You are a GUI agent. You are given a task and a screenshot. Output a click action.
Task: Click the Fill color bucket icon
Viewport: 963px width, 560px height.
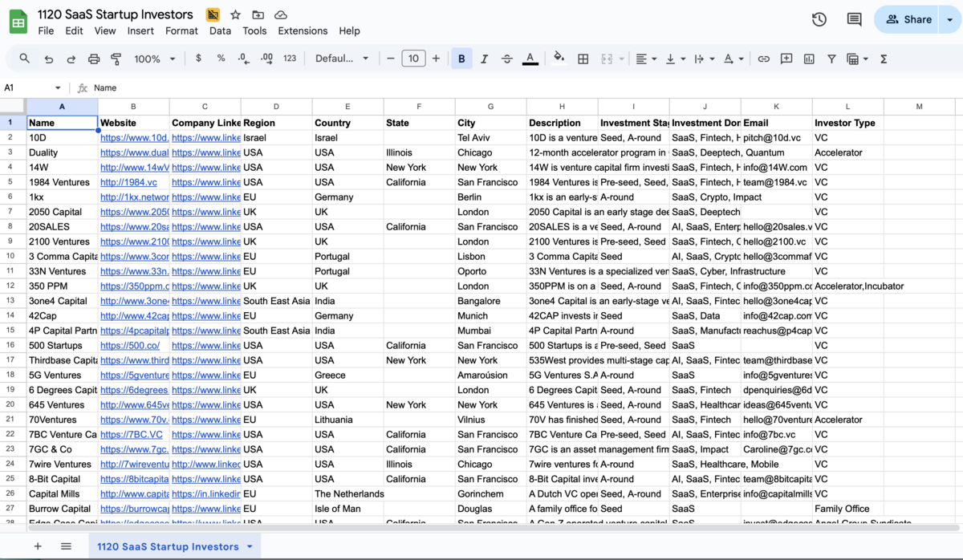pos(559,58)
